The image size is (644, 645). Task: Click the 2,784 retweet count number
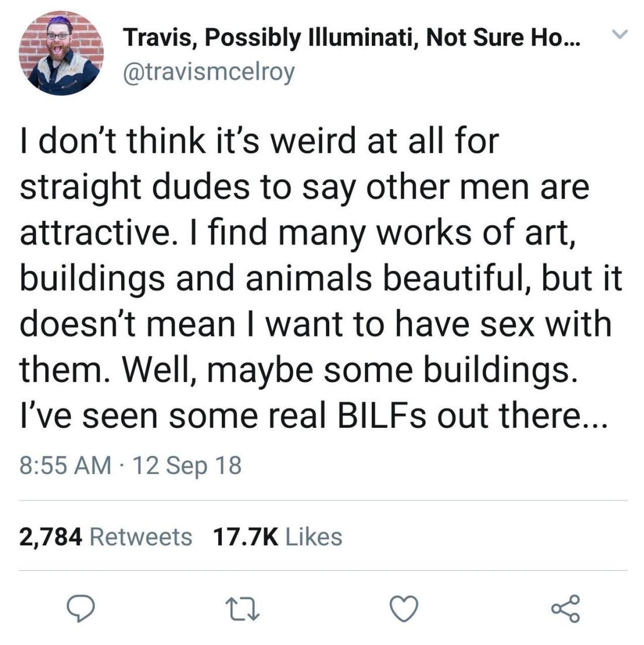click(x=50, y=536)
